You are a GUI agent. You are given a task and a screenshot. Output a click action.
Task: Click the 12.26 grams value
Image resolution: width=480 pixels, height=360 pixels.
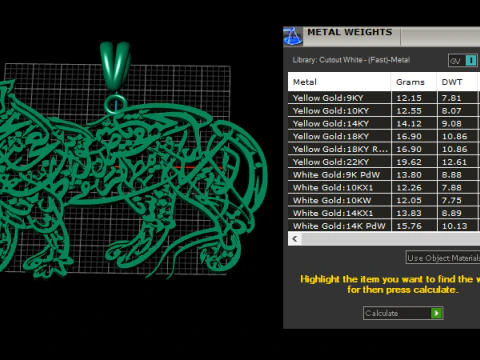point(409,188)
